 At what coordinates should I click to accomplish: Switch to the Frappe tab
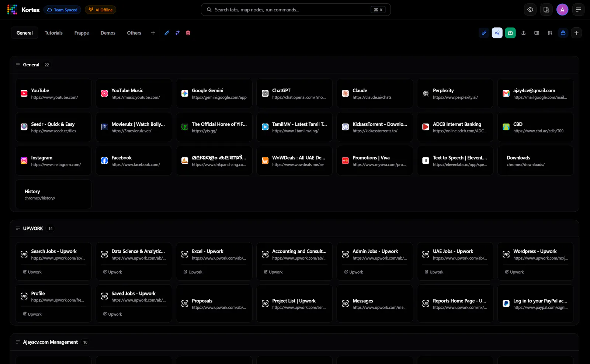click(x=81, y=33)
